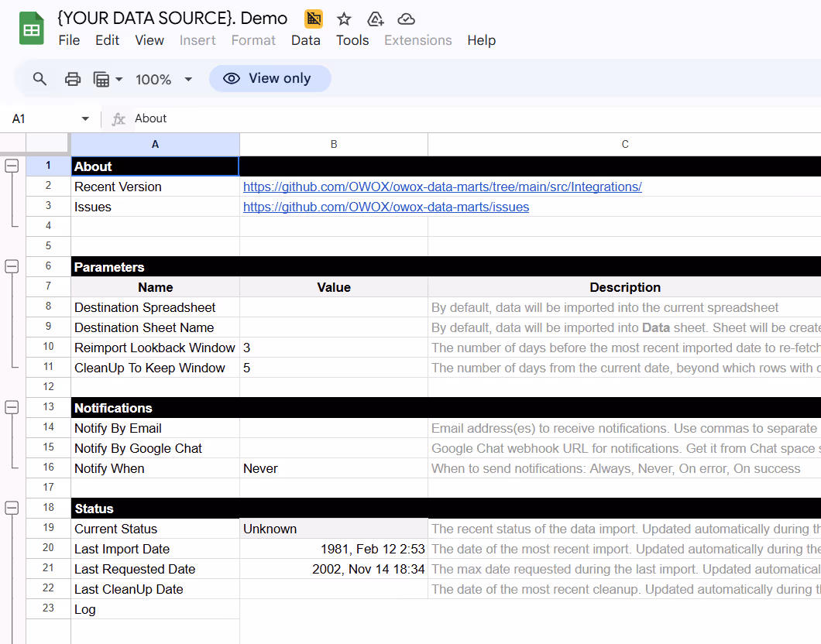Select column C header
Image resolution: width=821 pixels, height=644 pixels.
tap(624, 145)
